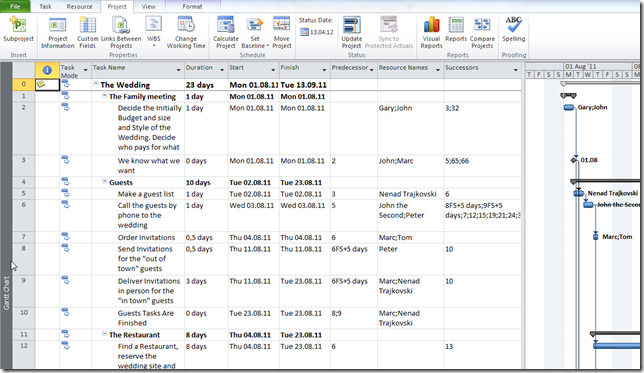Screen dimensions: 644x373
Task: Collapse The Family meeting summary task
Action: tap(105, 95)
